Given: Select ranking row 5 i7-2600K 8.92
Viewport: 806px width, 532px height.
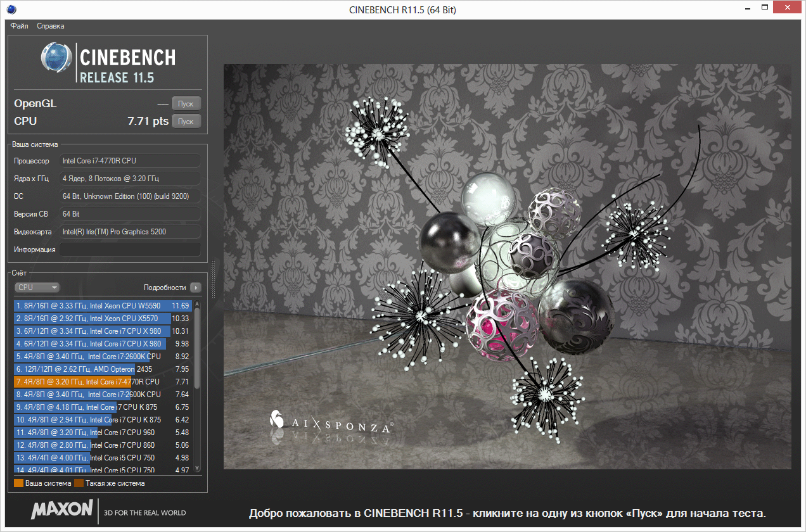Looking at the screenshot, I should point(103,356).
